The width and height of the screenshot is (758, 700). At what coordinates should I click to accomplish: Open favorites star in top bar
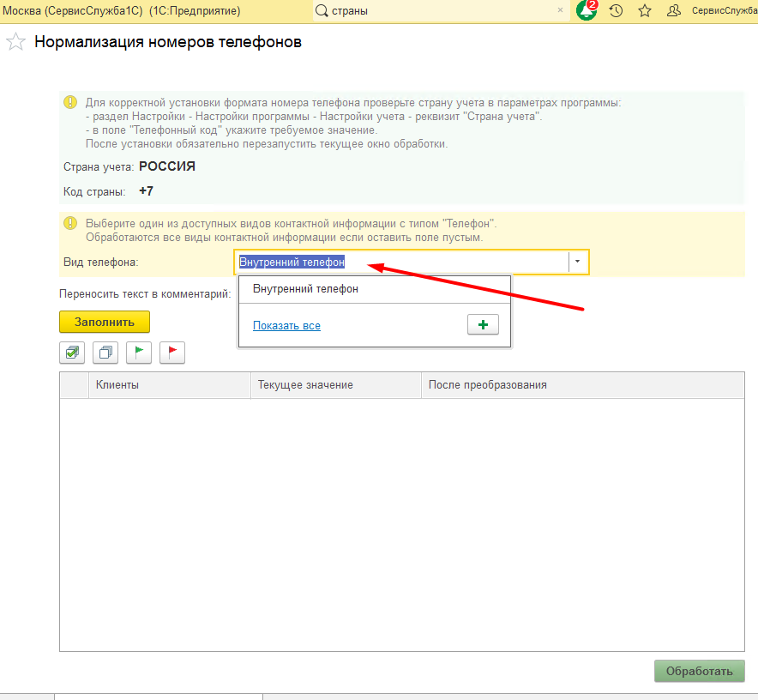645,11
